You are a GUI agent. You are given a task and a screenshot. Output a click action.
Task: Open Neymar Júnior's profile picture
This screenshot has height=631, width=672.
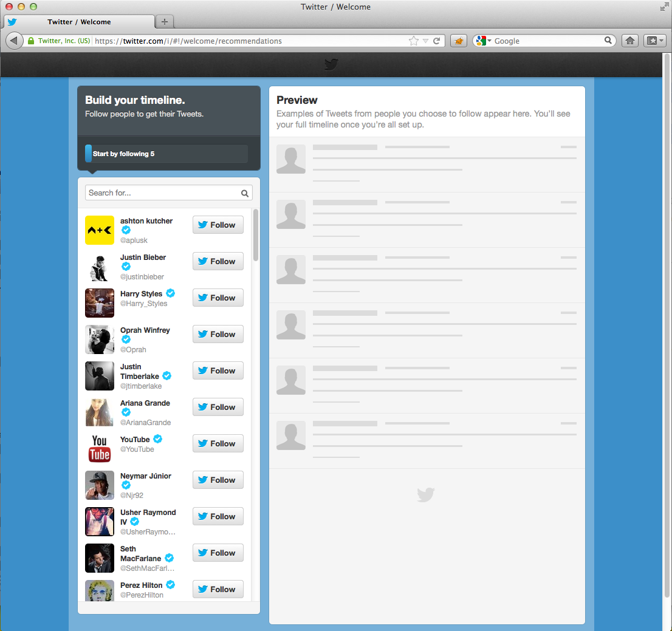[x=100, y=485]
